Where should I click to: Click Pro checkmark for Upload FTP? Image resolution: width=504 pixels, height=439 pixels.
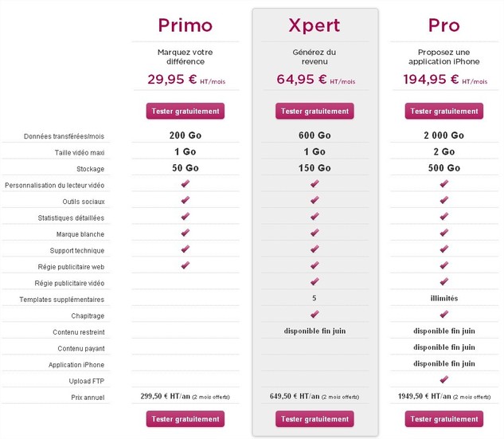pos(443,379)
